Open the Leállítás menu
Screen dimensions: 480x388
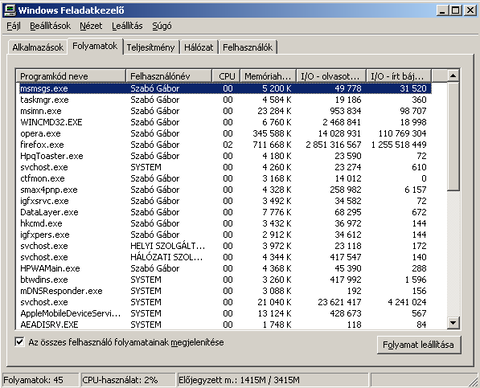click(127, 26)
